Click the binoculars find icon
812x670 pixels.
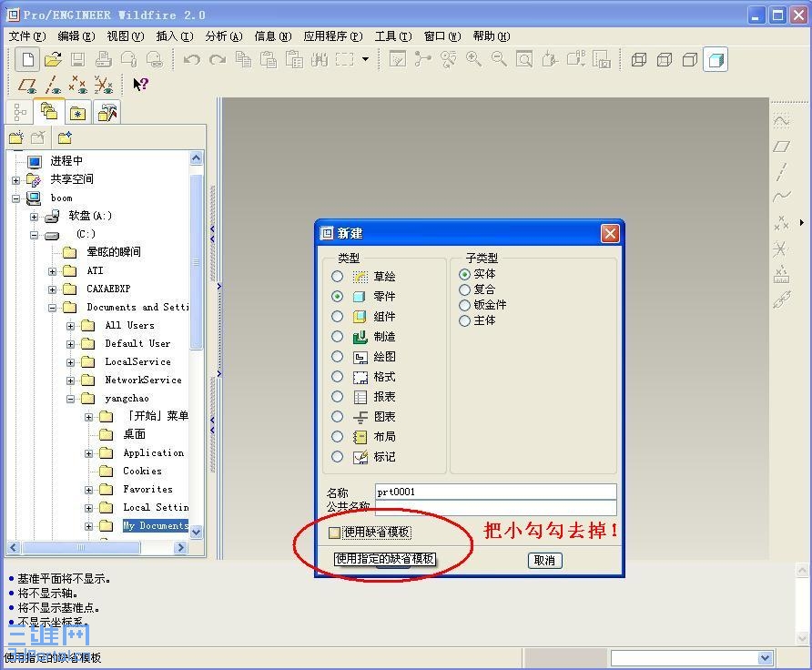tap(320, 59)
